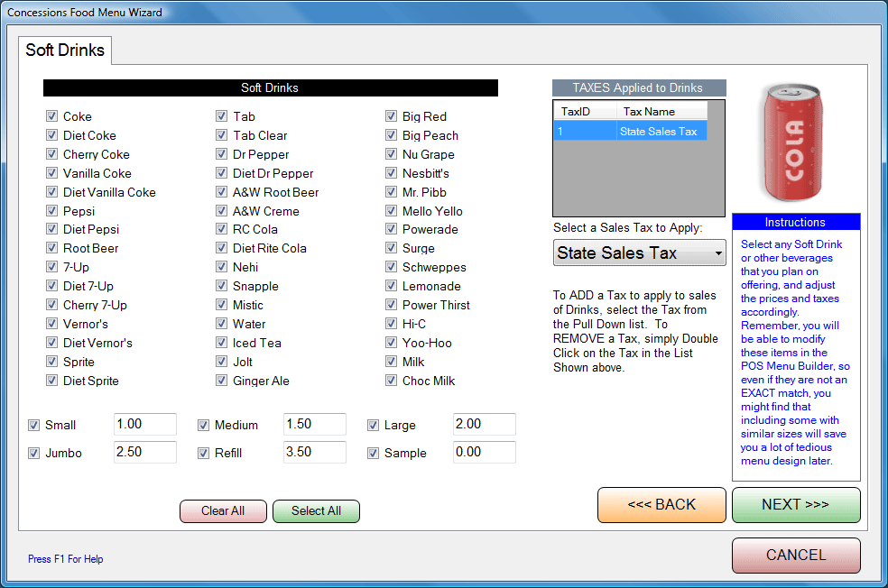Deselect the Mello Yello checkbox
888x588 pixels.
tap(391, 210)
